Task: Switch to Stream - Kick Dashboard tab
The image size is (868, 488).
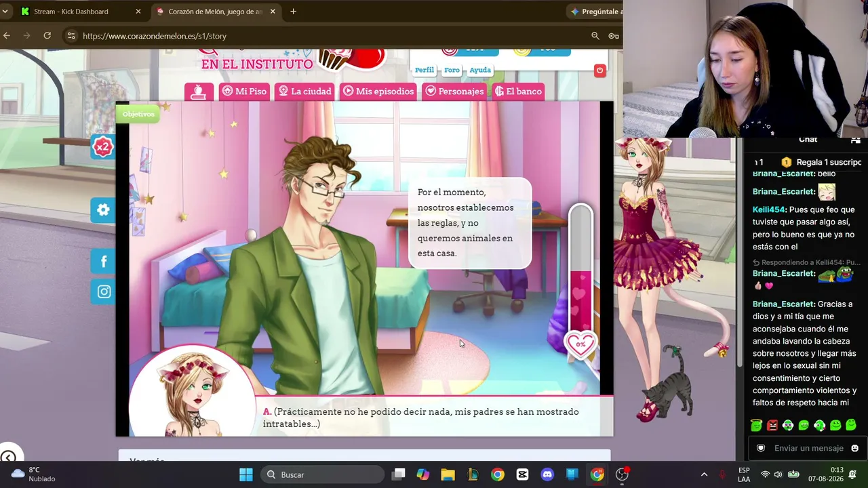Action: 81,12
